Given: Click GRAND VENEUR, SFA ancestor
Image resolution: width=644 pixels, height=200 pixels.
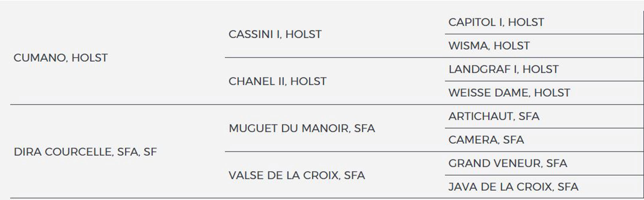Looking at the screenshot, I should (x=508, y=163).
